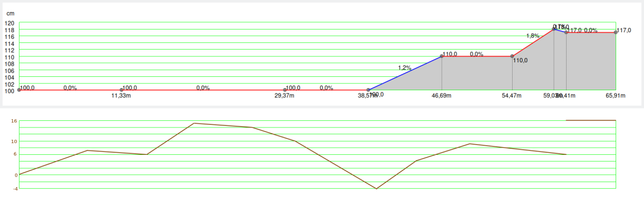
Task: Select the peak point at the chart's highest elevation
Action: coord(554,29)
